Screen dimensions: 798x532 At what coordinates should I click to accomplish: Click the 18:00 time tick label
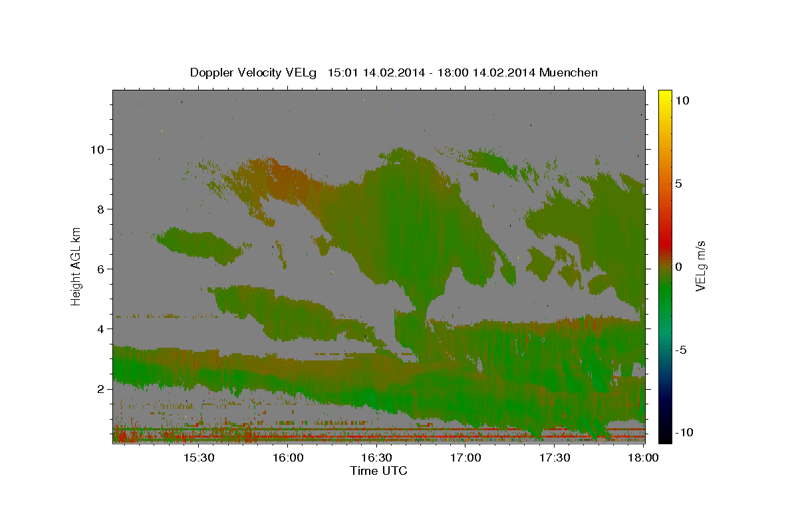[x=644, y=458]
